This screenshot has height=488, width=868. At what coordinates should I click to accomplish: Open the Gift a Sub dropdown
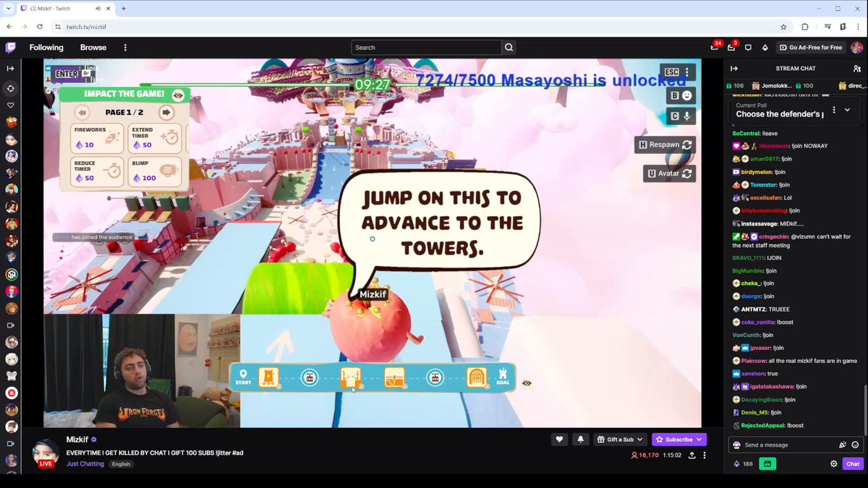click(x=620, y=439)
